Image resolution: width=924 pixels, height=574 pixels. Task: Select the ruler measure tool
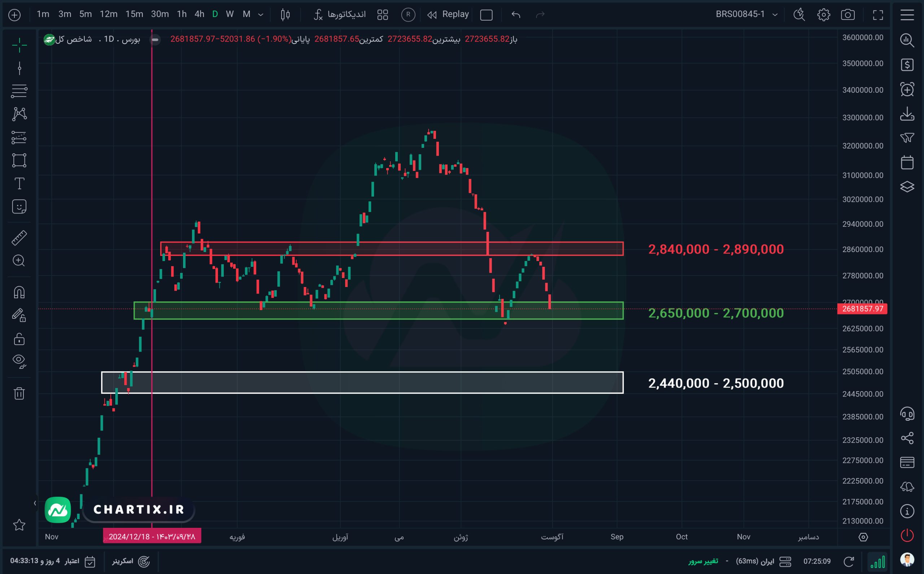click(19, 238)
